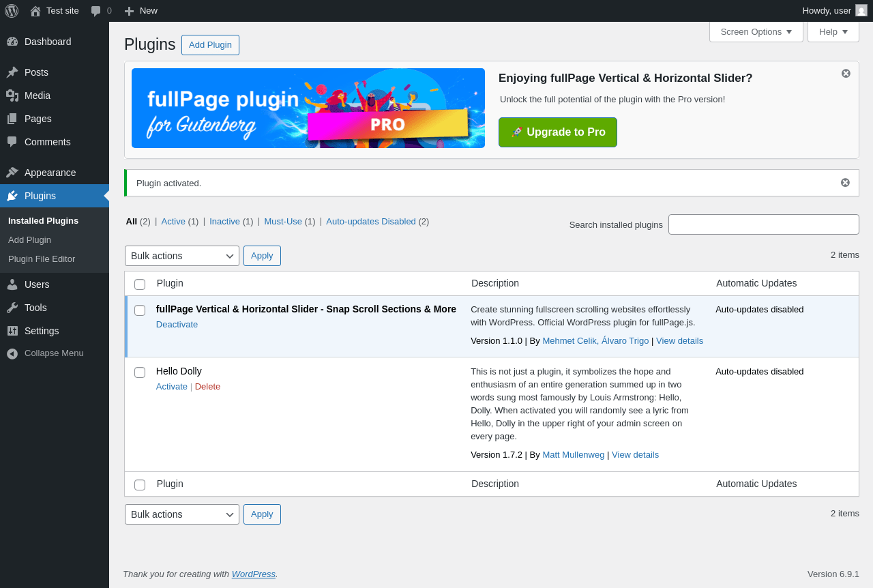This screenshot has height=588, width=873.
Task: Open author link Mehmet Celik
Action: (x=569, y=341)
